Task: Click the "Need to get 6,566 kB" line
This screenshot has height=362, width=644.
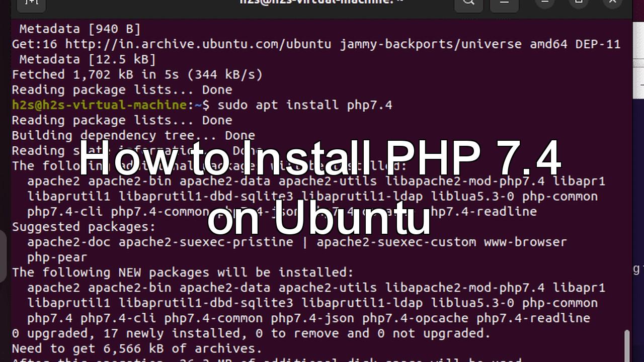Action: click(137, 348)
